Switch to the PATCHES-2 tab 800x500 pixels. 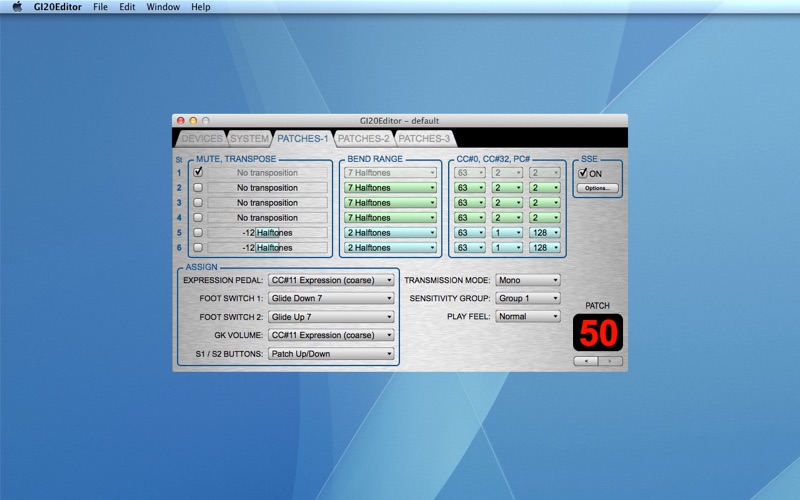tap(363, 138)
